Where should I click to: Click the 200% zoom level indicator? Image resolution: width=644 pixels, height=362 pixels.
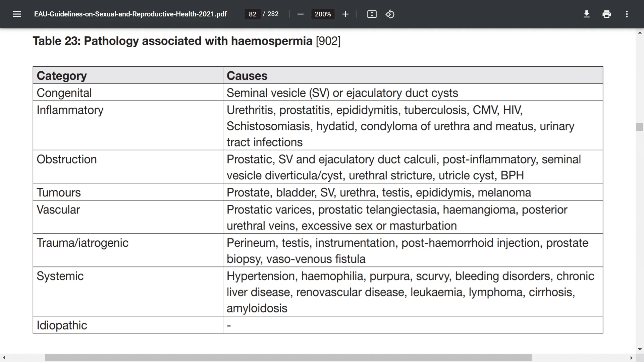(323, 14)
